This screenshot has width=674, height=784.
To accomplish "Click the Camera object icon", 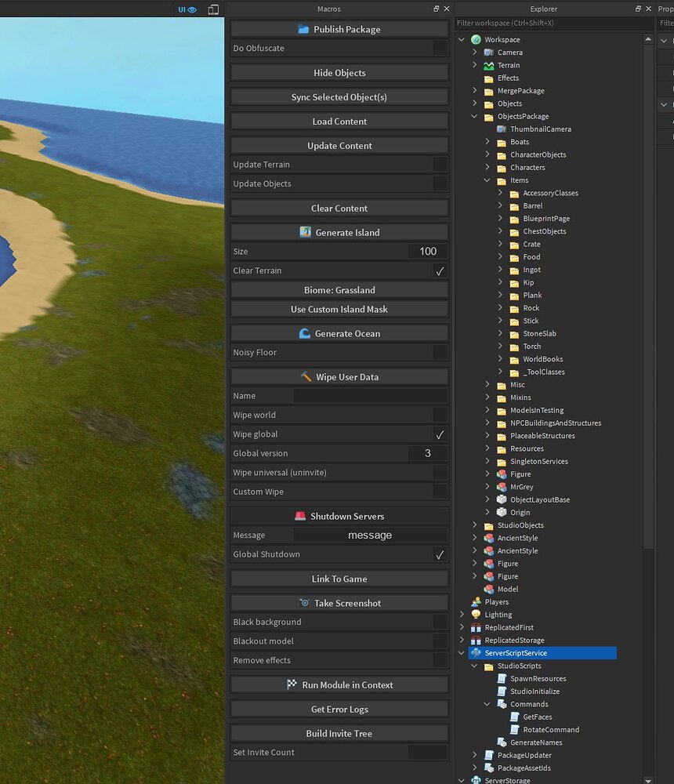I will click(x=489, y=53).
